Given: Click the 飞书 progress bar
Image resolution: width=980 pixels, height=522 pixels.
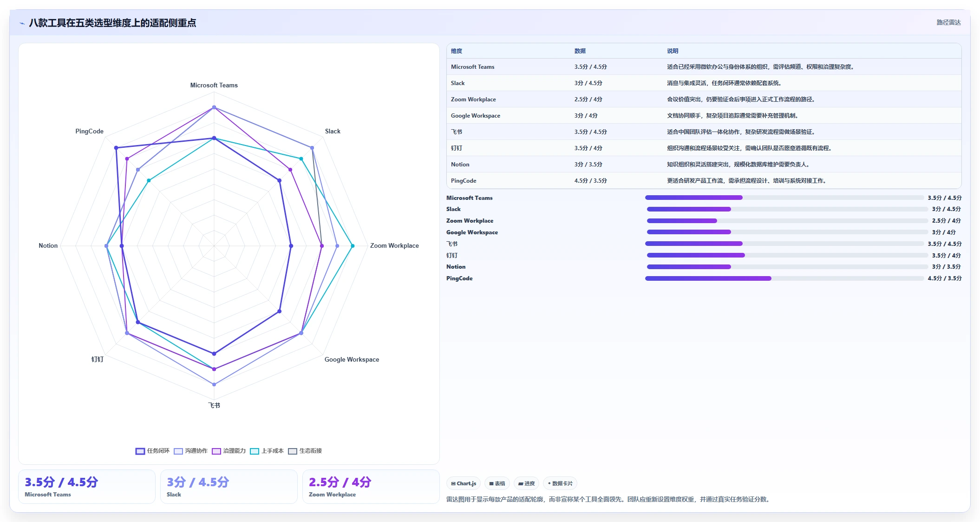Looking at the screenshot, I should tap(784, 244).
